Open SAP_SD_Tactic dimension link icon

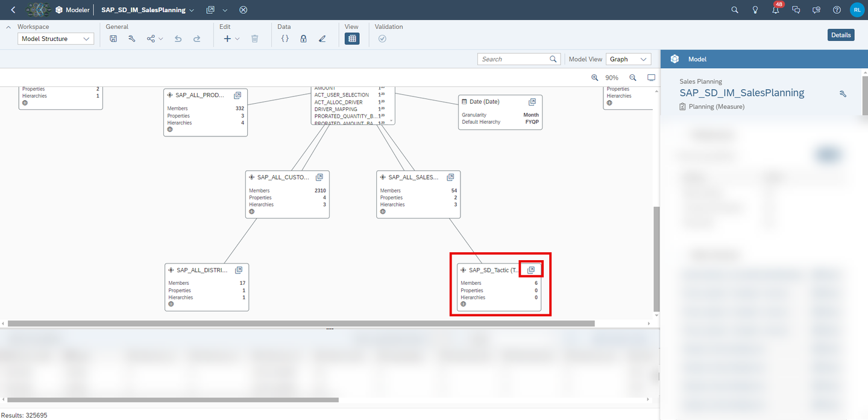531,270
